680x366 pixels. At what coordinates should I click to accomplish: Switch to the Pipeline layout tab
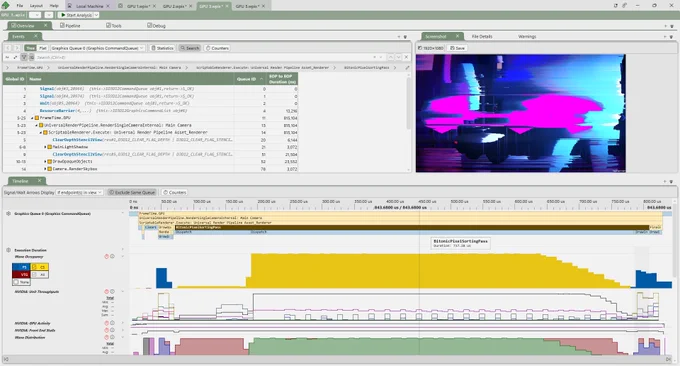pos(70,26)
